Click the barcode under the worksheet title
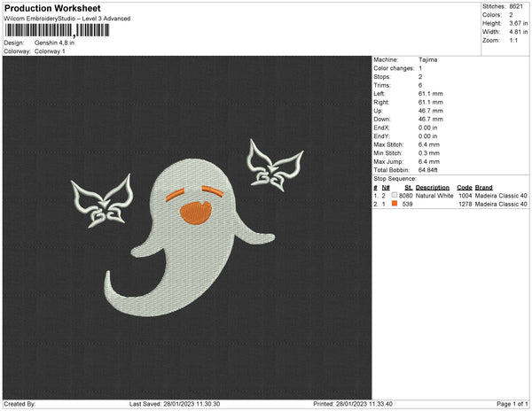The image size is (532, 411). tap(57, 30)
